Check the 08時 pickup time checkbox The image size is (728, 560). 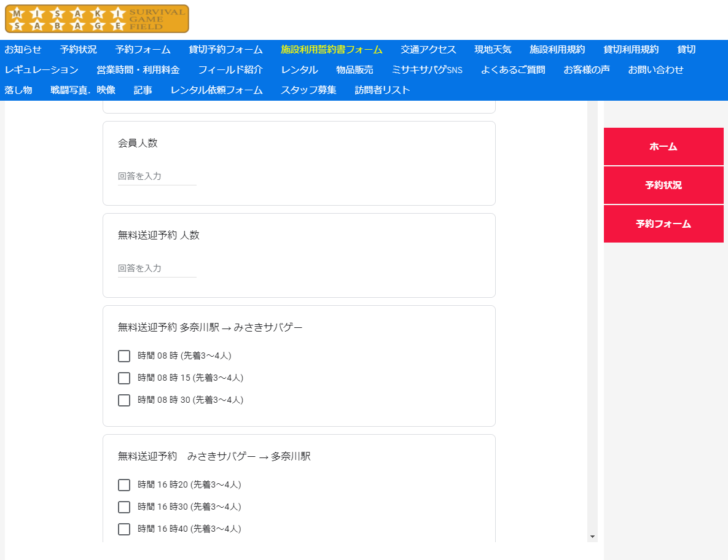(x=124, y=356)
